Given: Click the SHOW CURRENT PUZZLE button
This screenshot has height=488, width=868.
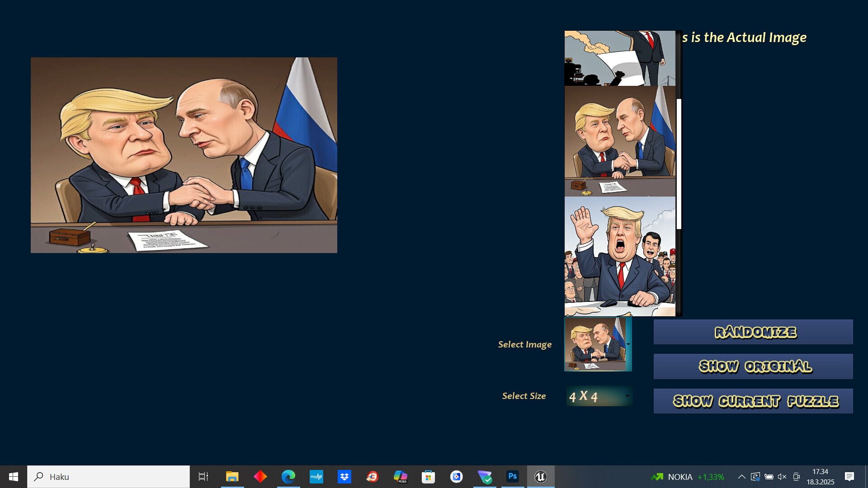Looking at the screenshot, I should pos(752,400).
